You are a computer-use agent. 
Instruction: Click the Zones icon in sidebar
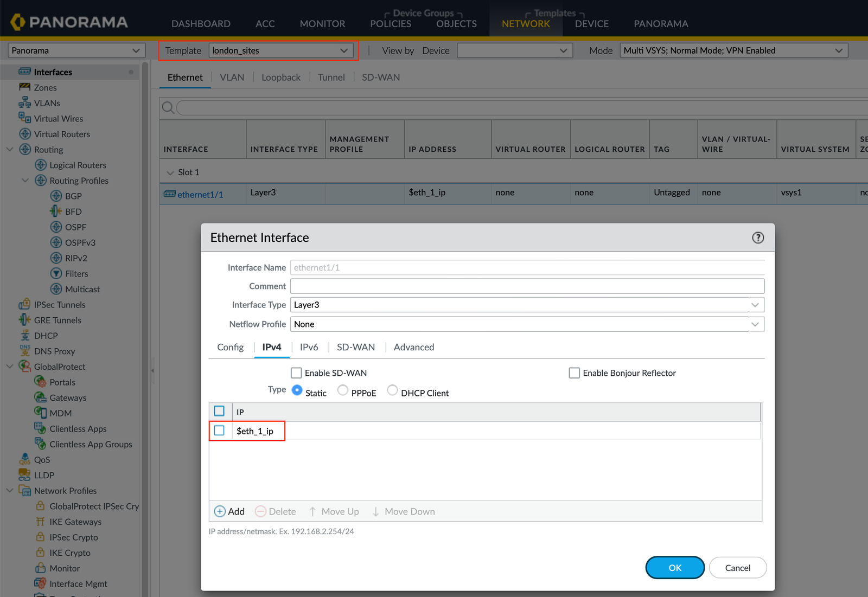coord(24,87)
